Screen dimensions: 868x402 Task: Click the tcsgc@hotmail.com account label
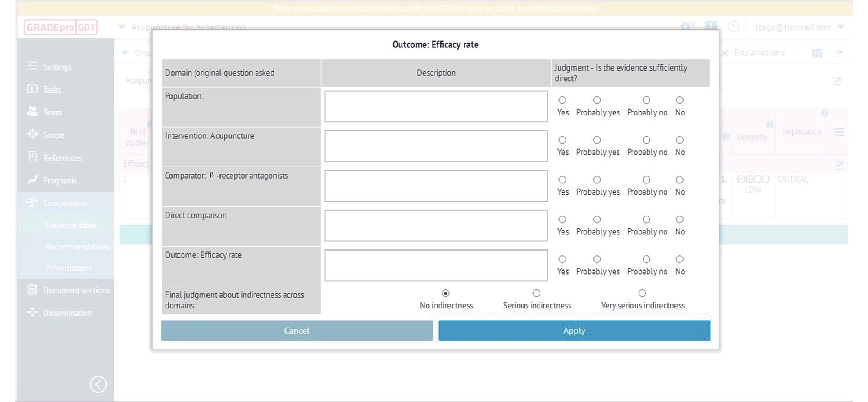(793, 27)
